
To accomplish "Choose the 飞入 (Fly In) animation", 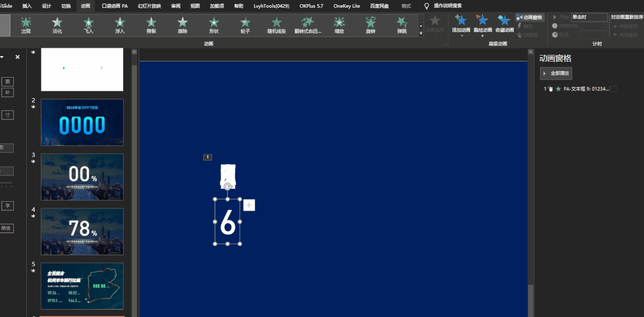I will tap(88, 24).
